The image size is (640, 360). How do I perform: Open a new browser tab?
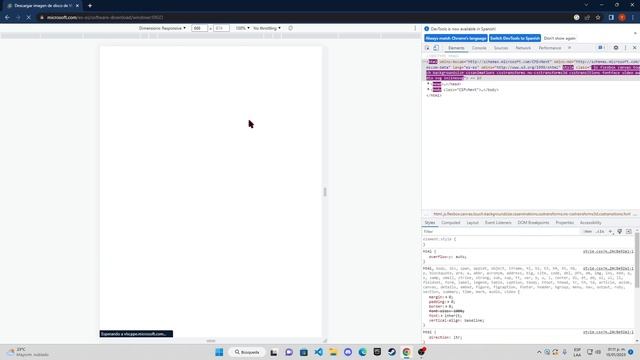tap(90, 6)
